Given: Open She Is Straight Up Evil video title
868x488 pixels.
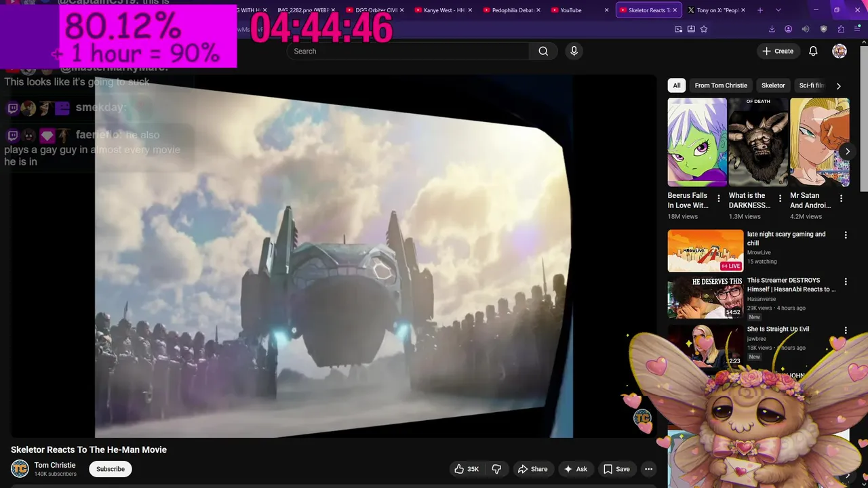Looking at the screenshot, I should tap(778, 329).
